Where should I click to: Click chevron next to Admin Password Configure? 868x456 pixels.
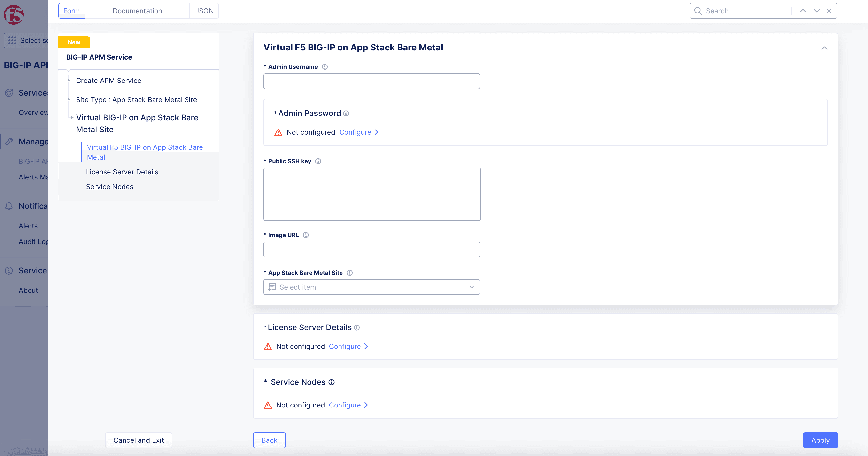coord(376,132)
